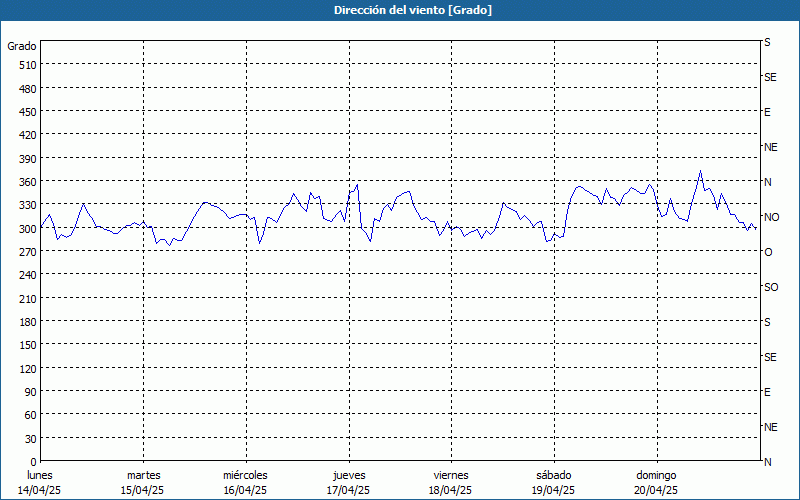Choose the 210 tick label
Screen dimensions: 800x500
(29, 299)
